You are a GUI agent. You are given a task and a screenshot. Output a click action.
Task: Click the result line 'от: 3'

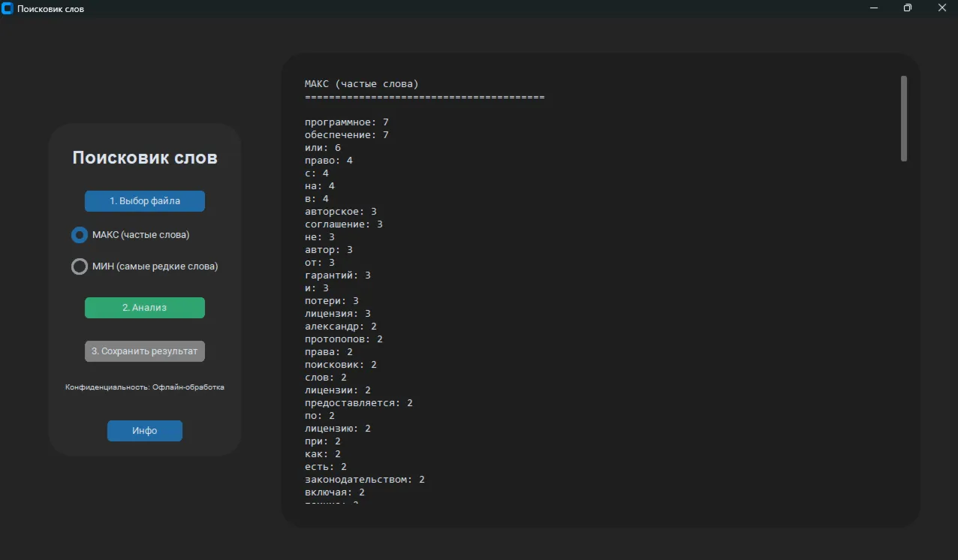pos(320,263)
